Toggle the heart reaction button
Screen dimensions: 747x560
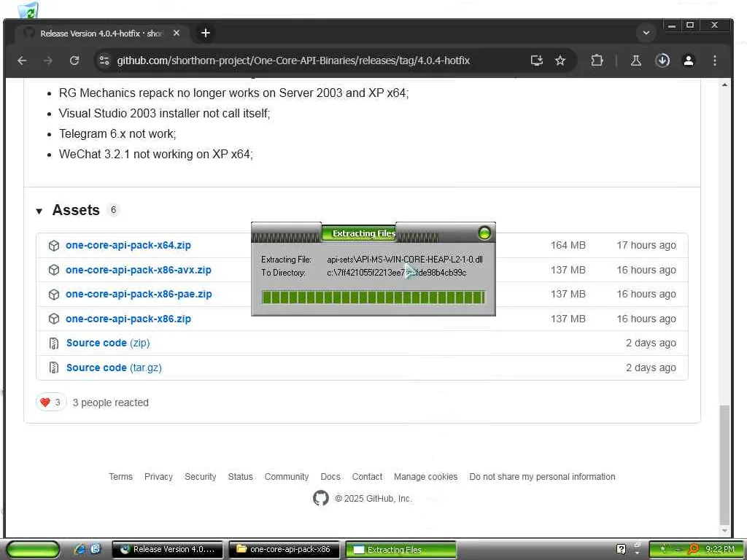coord(51,402)
